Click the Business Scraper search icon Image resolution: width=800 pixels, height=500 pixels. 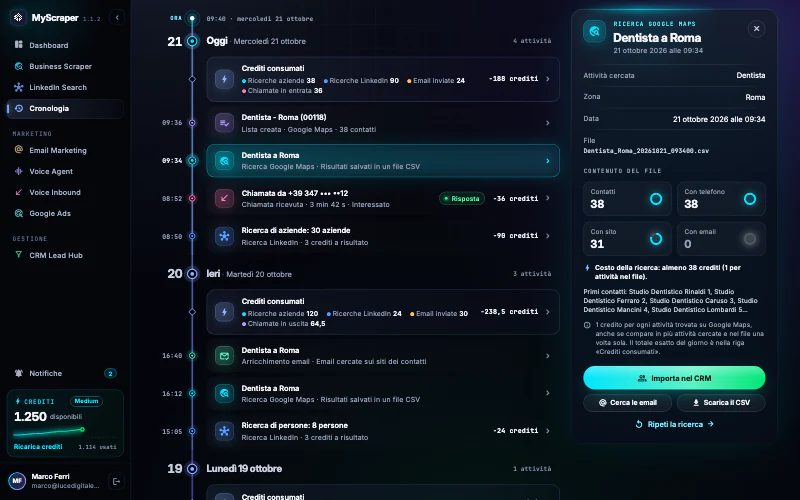pos(19,66)
